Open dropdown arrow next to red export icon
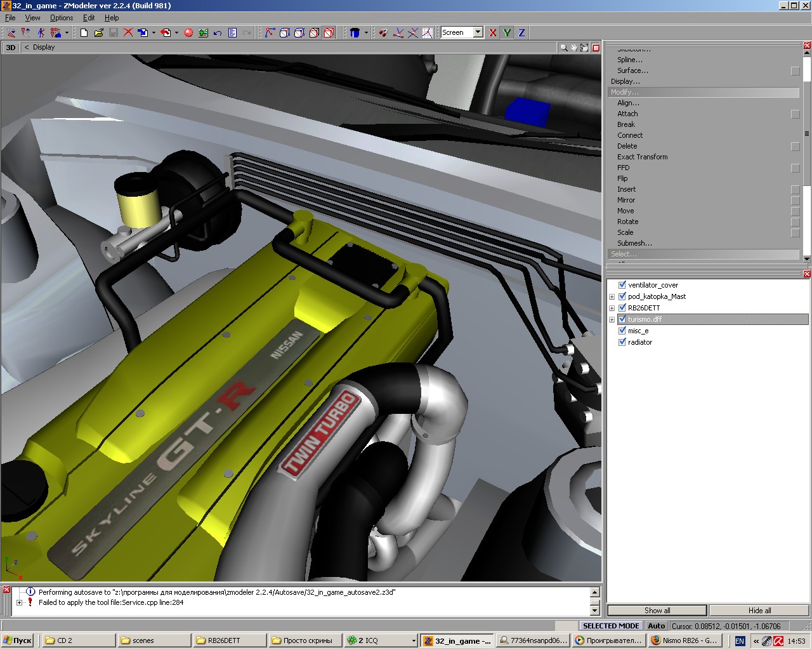The image size is (812, 650). (176, 32)
